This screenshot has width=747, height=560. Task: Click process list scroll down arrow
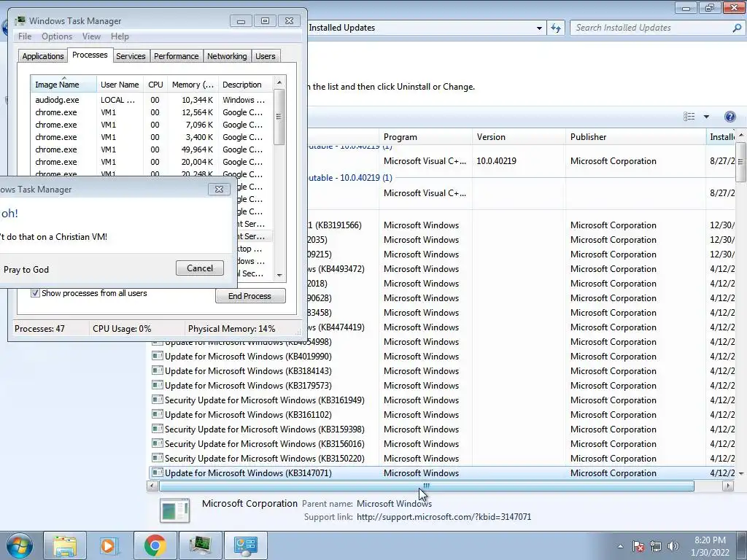[x=279, y=275]
